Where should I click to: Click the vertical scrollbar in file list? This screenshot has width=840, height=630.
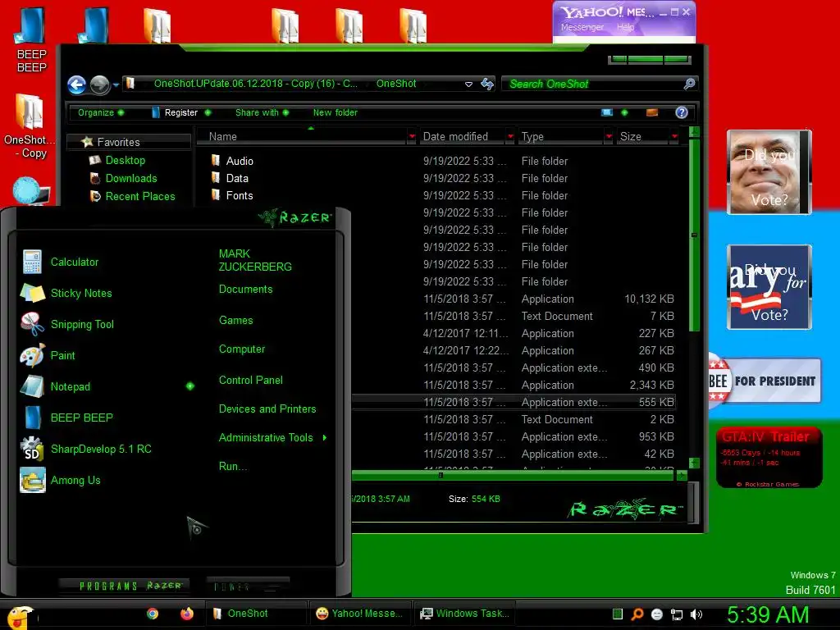tap(694, 235)
